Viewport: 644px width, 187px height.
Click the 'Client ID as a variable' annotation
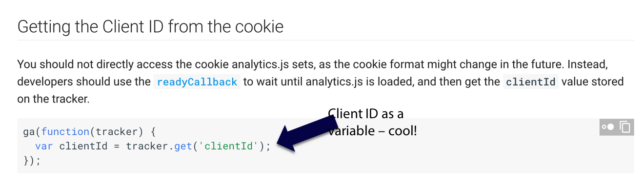(372, 122)
